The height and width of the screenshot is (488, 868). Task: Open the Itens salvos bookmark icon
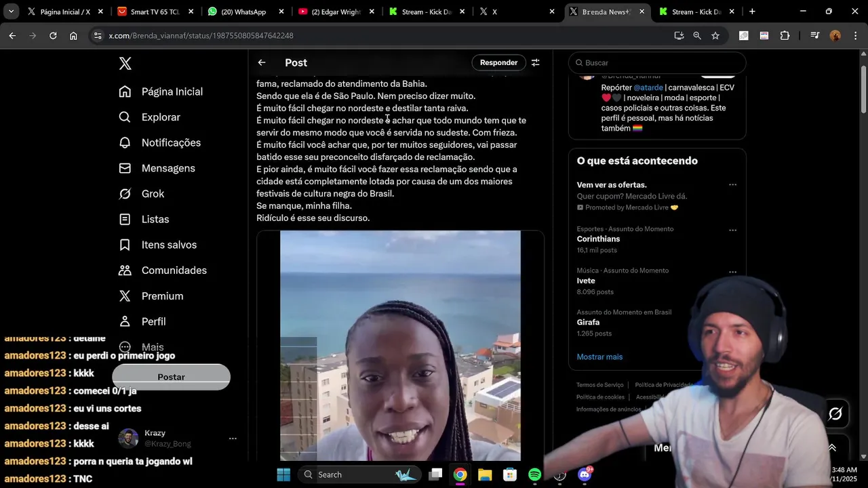tap(125, 245)
